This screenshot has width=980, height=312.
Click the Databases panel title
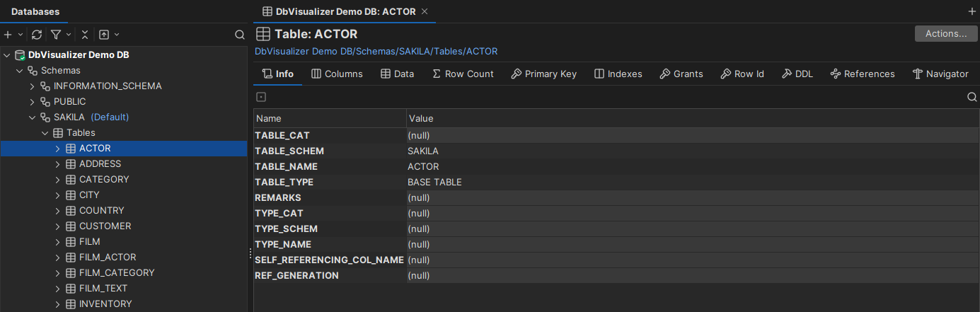[35, 11]
